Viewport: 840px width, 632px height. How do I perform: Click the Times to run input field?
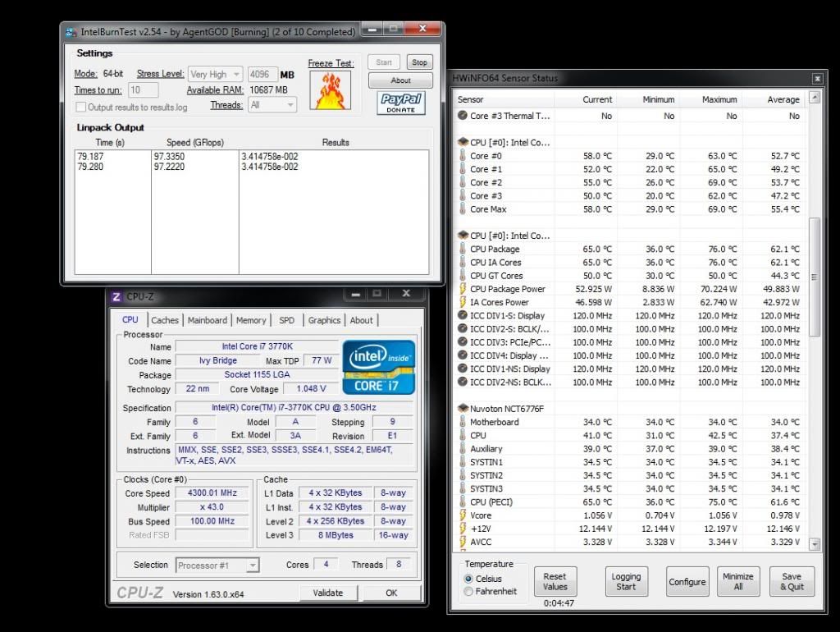pyautogui.click(x=143, y=90)
